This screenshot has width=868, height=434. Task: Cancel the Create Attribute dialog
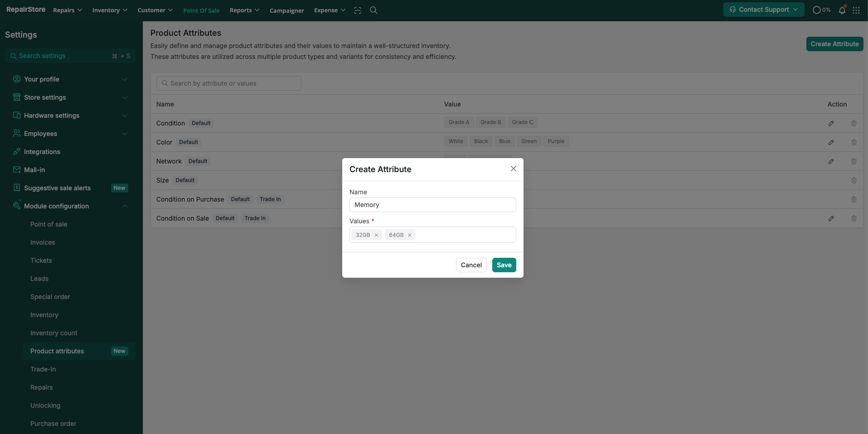coord(471,265)
